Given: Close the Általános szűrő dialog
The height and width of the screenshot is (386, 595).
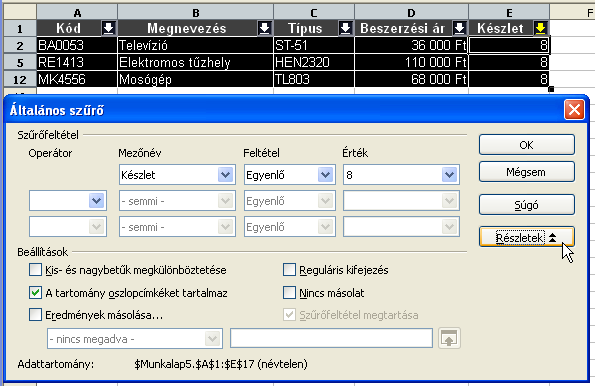Looking at the screenshot, I should (x=574, y=110).
